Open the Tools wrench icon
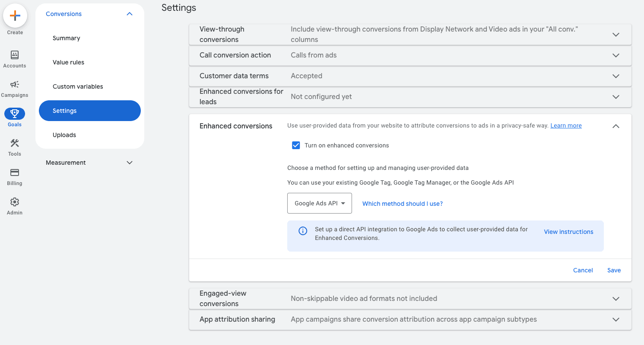 point(15,143)
